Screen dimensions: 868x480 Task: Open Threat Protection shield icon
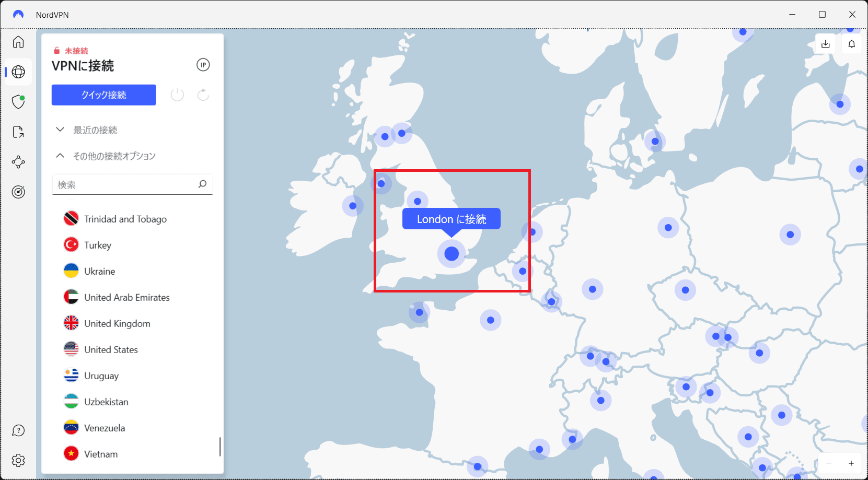coord(18,101)
